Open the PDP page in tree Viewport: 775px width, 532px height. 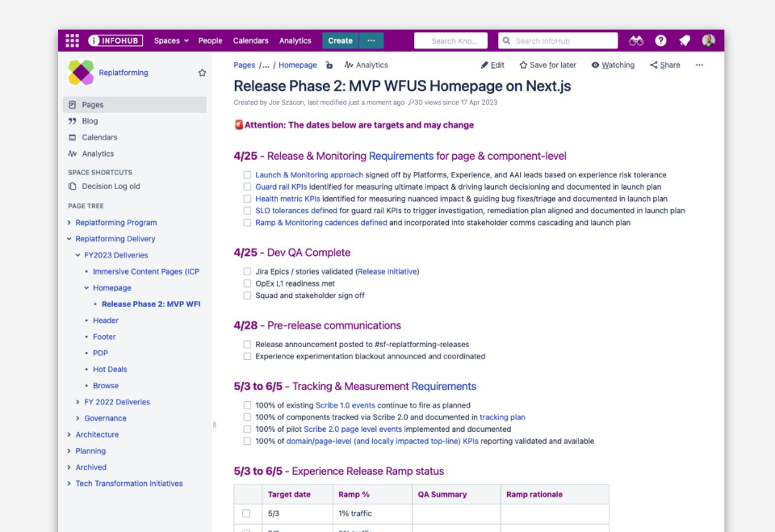pyautogui.click(x=100, y=353)
